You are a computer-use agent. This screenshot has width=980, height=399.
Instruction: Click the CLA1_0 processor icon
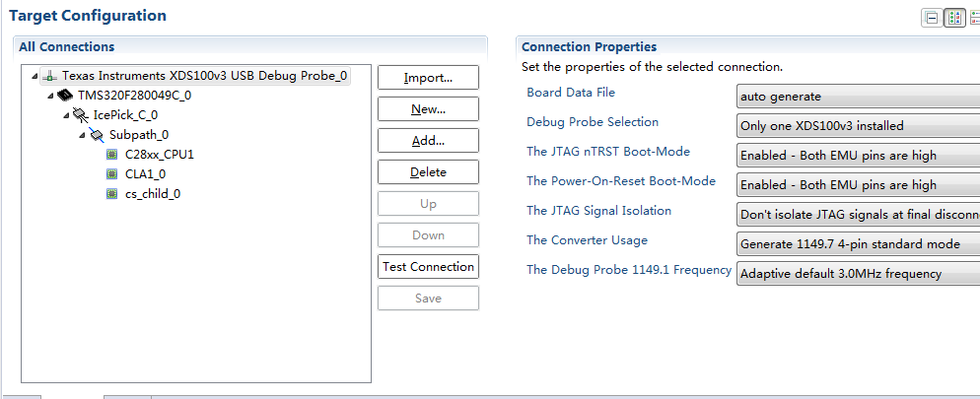pos(111,174)
